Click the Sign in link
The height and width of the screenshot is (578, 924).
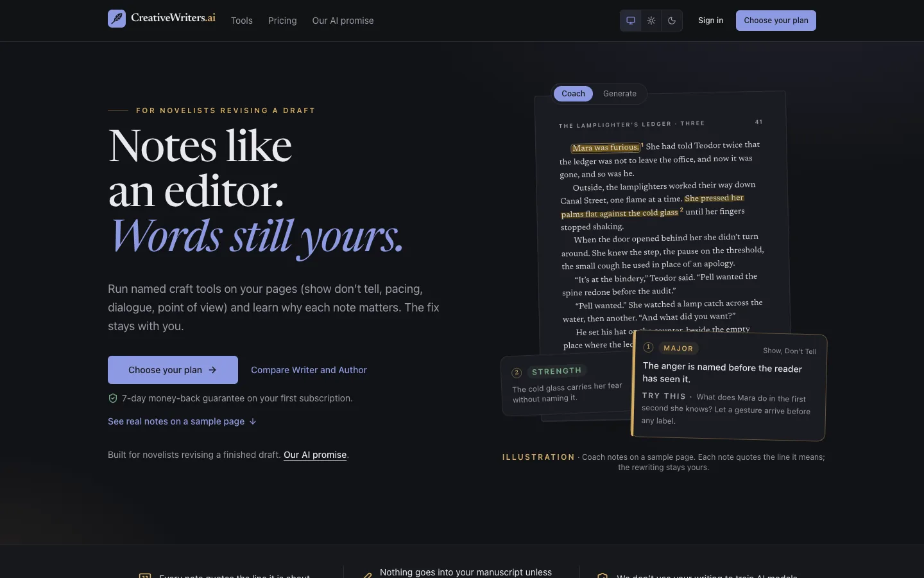click(710, 21)
